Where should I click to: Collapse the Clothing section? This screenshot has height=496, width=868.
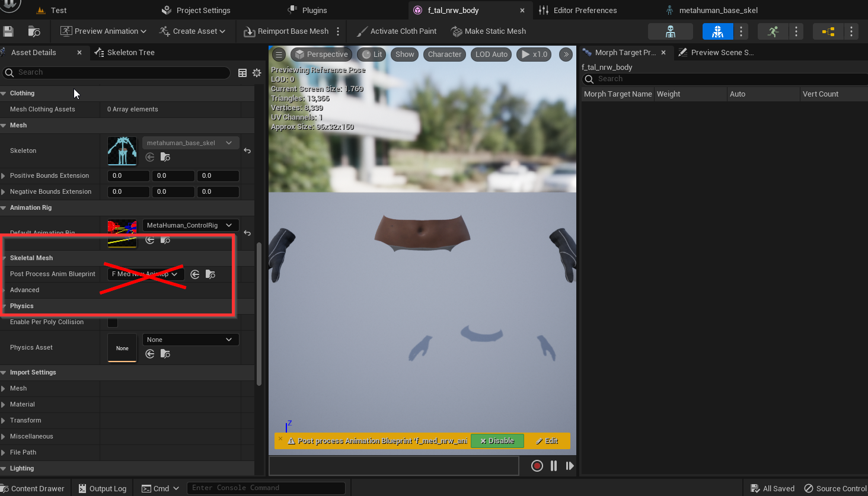click(x=4, y=94)
